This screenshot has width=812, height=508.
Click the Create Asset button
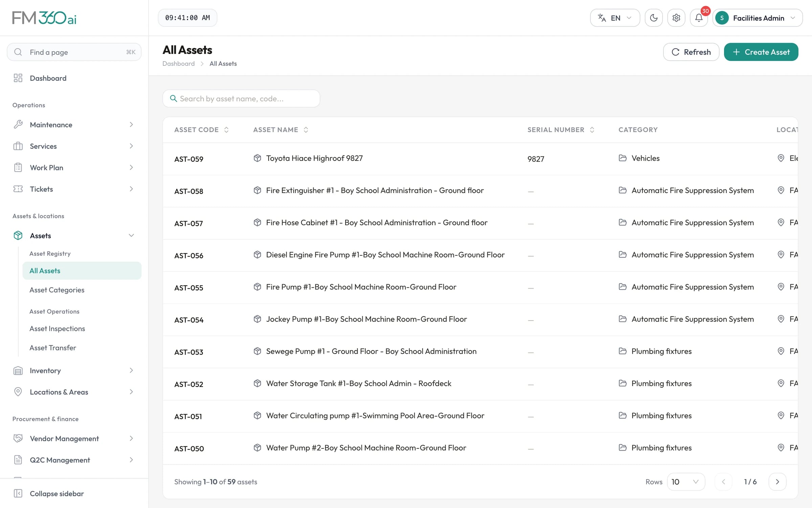[x=761, y=52]
